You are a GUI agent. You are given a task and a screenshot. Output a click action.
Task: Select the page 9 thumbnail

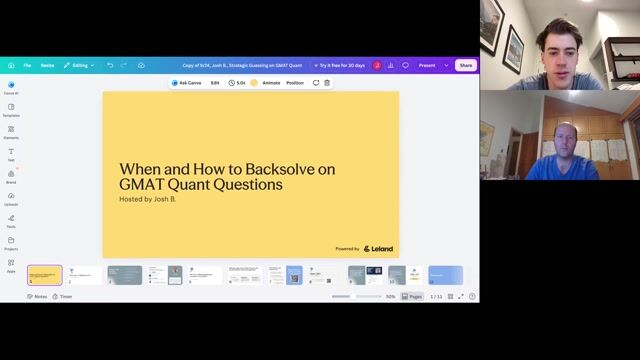[x=365, y=275]
